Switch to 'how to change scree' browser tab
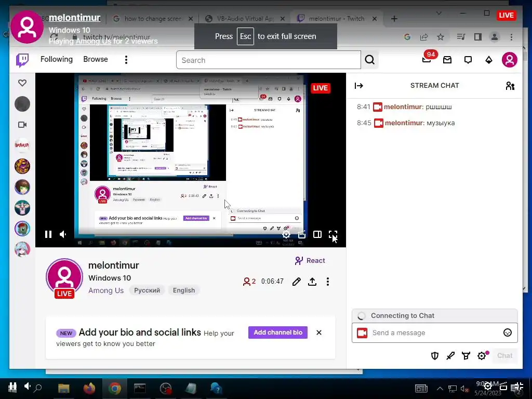The height and width of the screenshot is (399, 532). (153, 19)
